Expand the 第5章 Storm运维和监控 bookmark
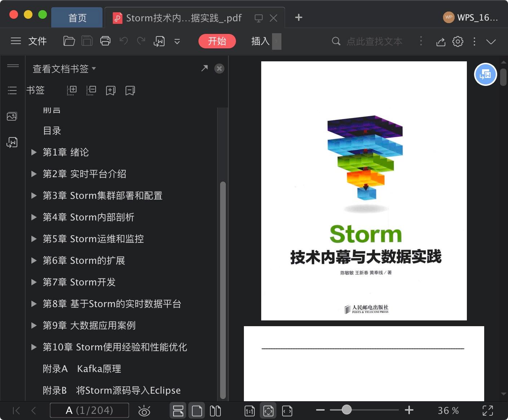 pos(34,239)
